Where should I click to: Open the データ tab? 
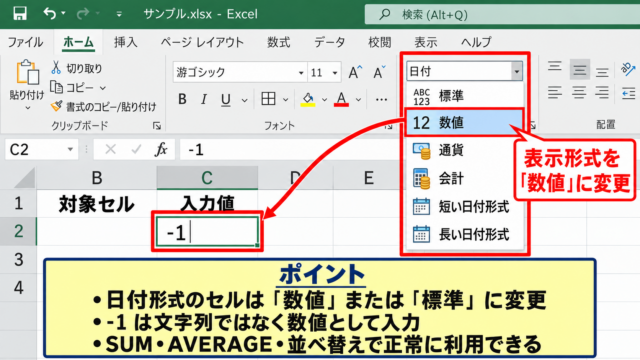[x=329, y=42]
